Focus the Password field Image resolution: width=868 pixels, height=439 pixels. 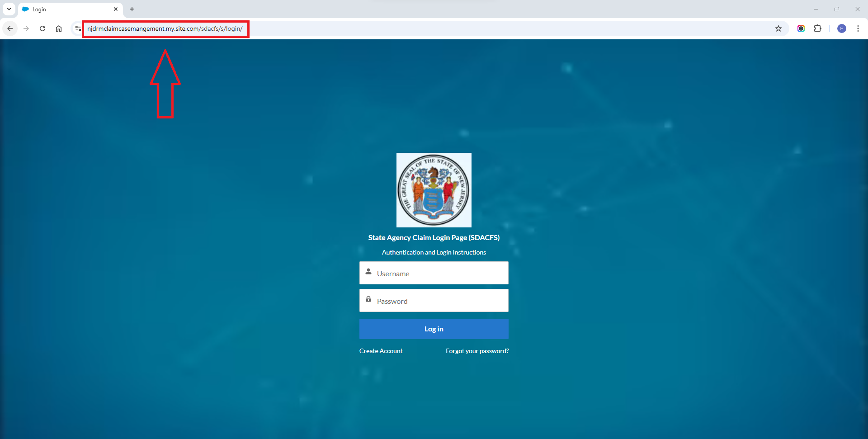pos(434,301)
